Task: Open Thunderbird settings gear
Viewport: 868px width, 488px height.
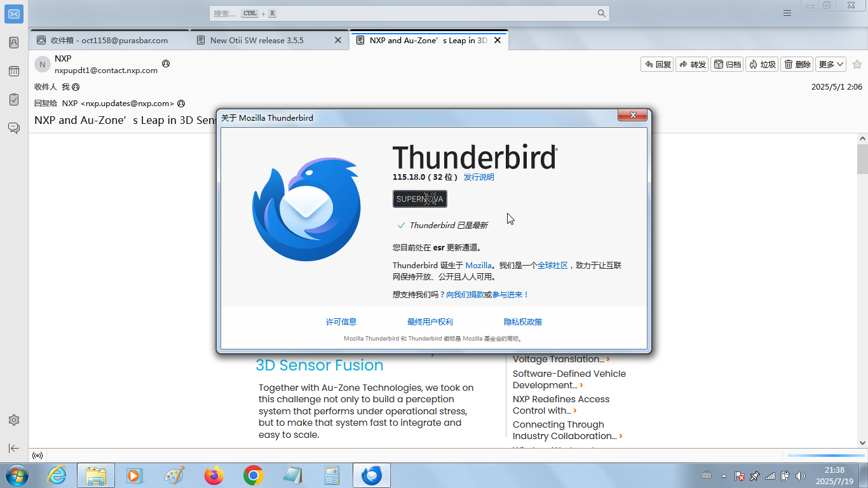Action: point(14,420)
